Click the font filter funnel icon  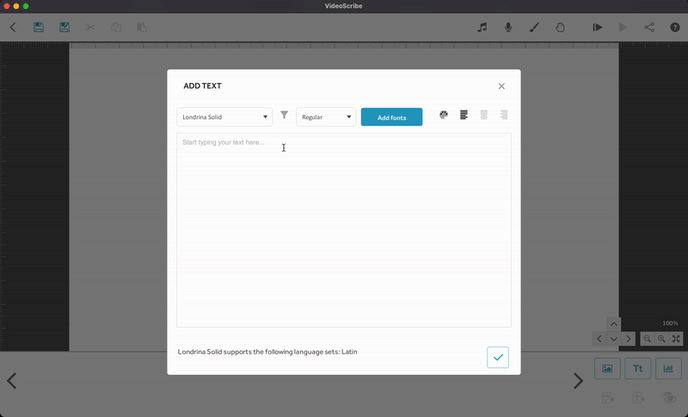(284, 115)
